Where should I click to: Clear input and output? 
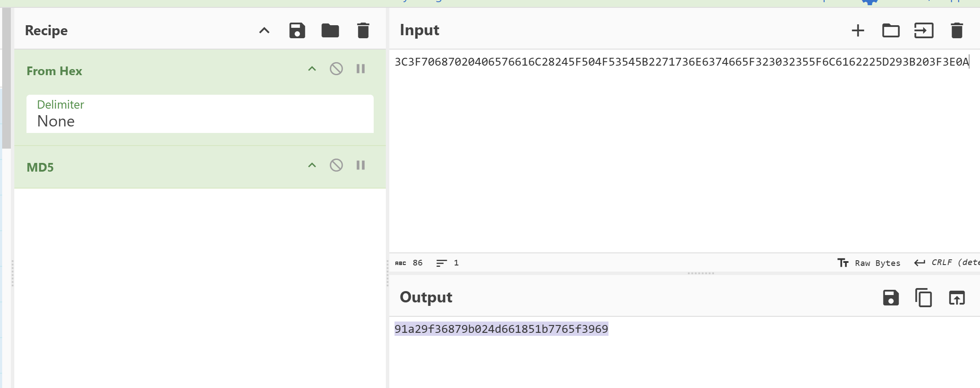(957, 31)
